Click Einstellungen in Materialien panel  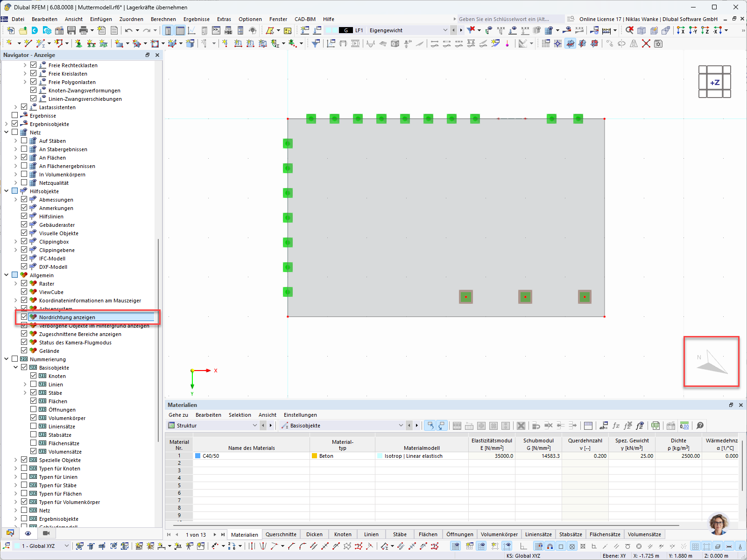(x=300, y=415)
